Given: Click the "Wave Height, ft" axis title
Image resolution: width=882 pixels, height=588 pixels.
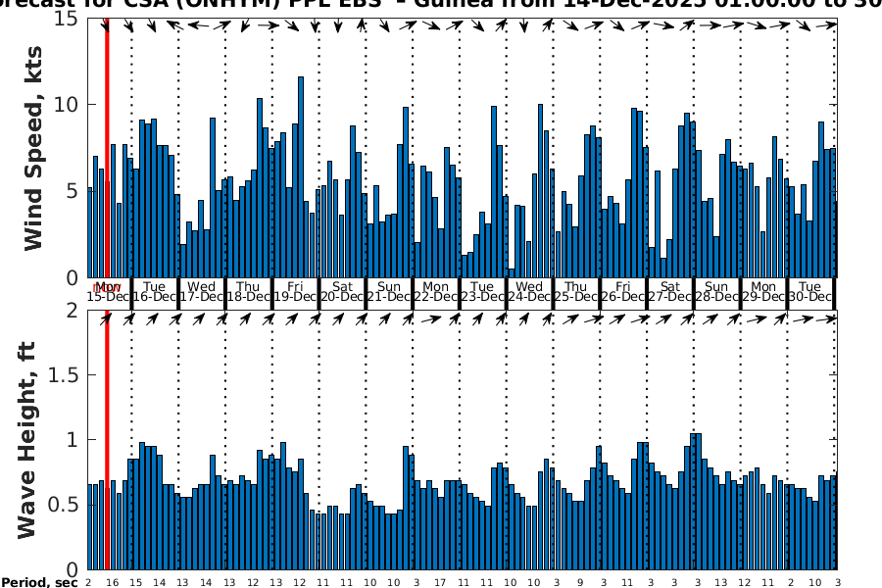Looking at the screenshot, I should 27,441.
